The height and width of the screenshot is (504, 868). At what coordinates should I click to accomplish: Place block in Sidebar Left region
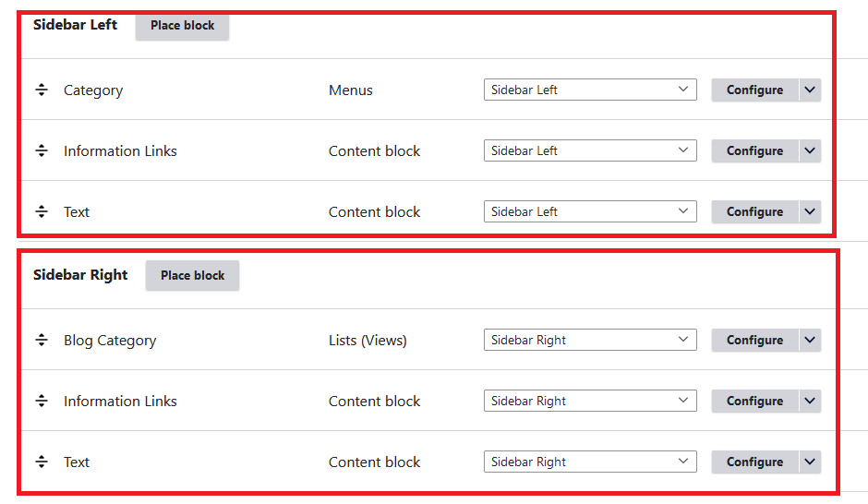coord(182,26)
